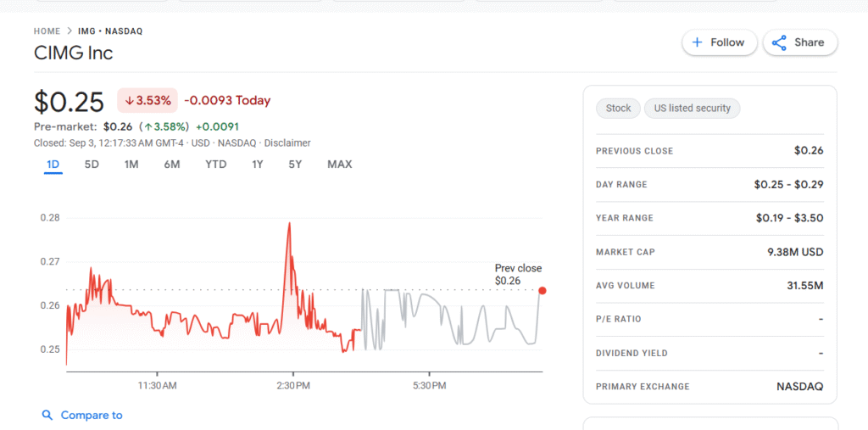Click the US listed security chip
Image resolution: width=868 pixels, height=430 pixels.
point(692,109)
